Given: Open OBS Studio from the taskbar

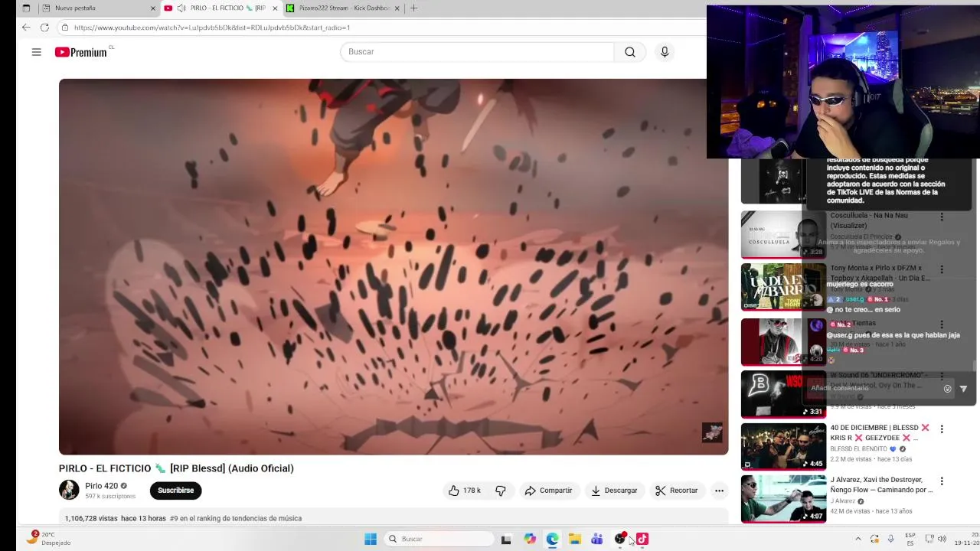Looking at the screenshot, I should (x=620, y=539).
